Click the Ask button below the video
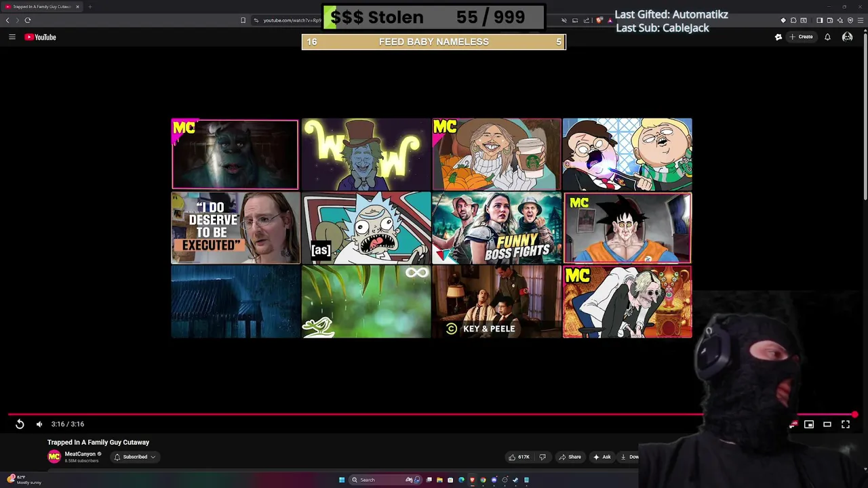Image resolution: width=868 pixels, height=488 pixels. pos(602,457)
